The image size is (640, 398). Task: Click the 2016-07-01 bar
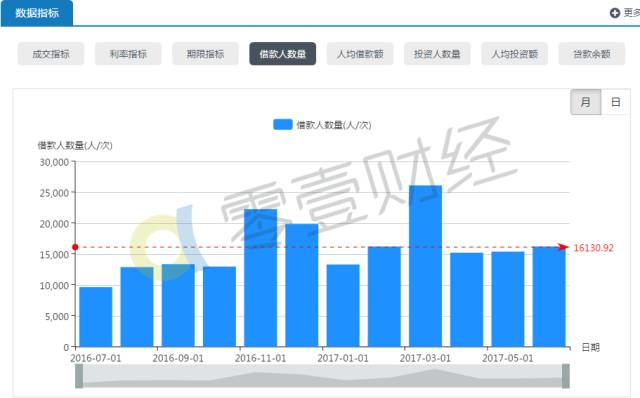96,317
